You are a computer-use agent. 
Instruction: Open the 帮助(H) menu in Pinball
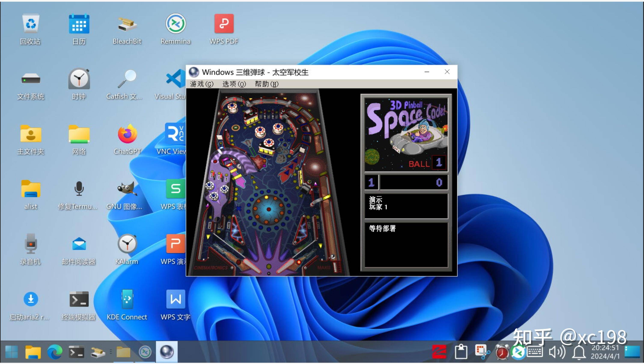[266, 84]
